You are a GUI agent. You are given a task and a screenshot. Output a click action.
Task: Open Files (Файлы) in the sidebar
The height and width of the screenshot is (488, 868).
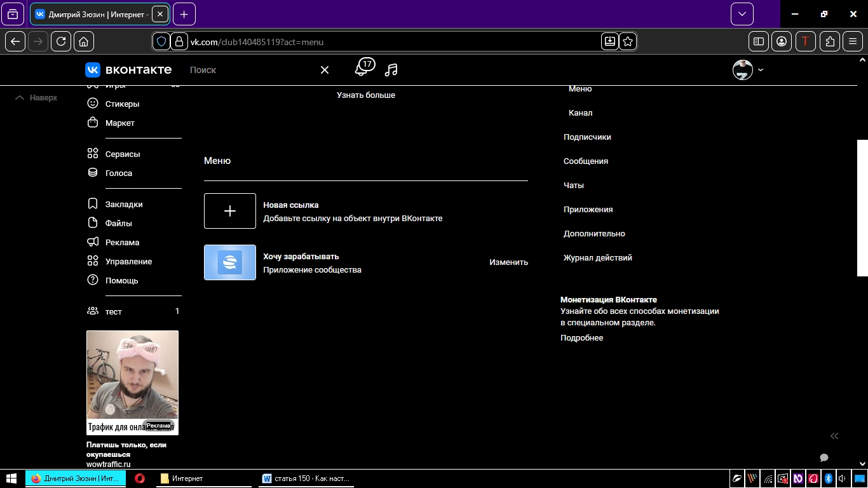coord(118,223)
